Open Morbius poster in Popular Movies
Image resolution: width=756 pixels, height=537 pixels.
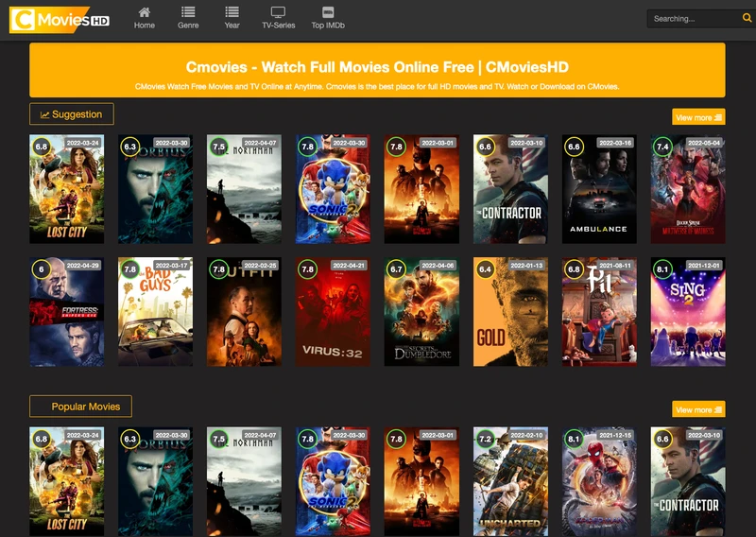pyautogui.click(x=155, y=481)
